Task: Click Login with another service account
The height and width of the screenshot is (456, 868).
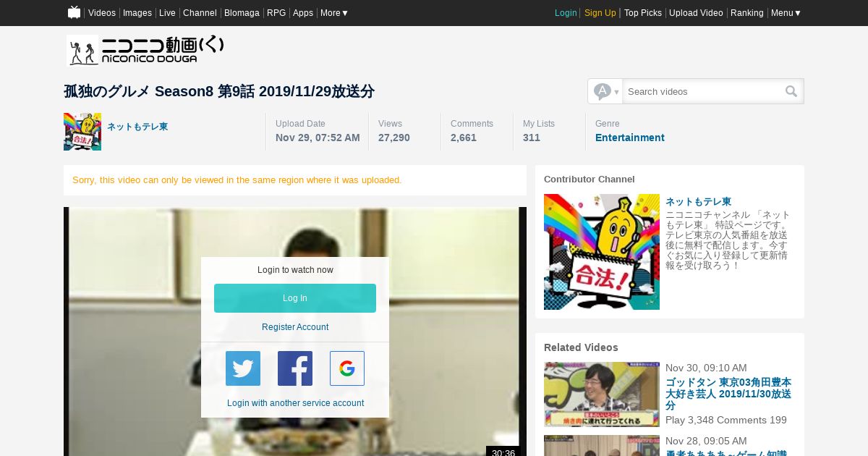Action: click(295, 403)
